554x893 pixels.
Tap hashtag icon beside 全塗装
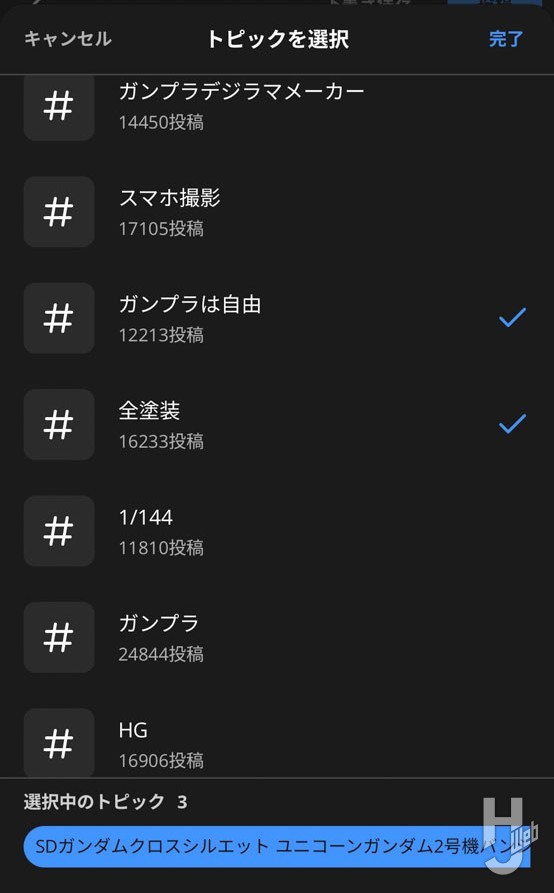point(59,425)
